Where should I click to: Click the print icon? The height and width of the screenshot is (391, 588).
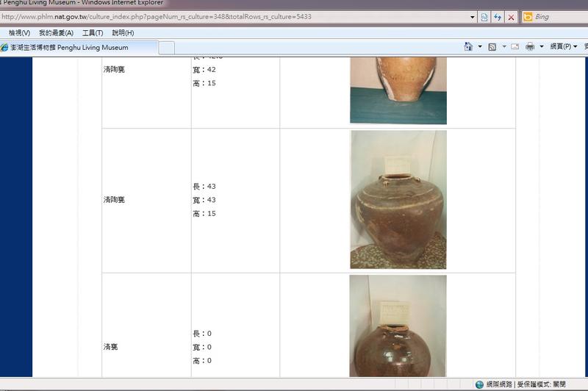[x=530, y=46]
